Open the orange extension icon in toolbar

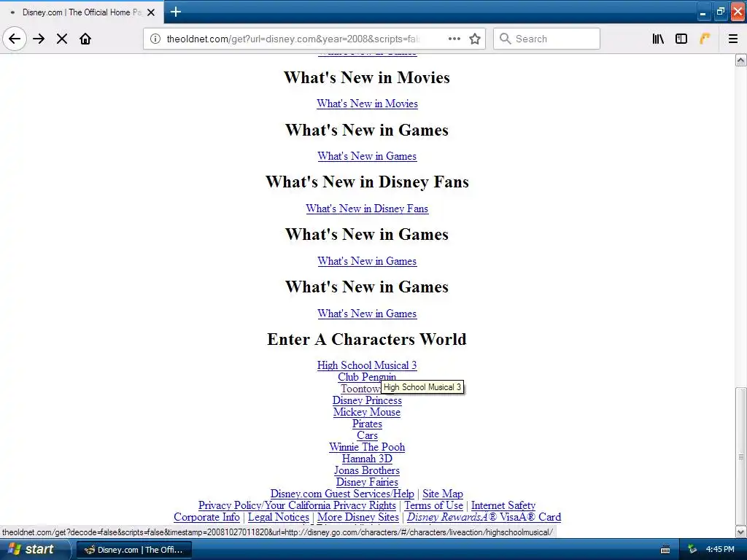[705, 39]
